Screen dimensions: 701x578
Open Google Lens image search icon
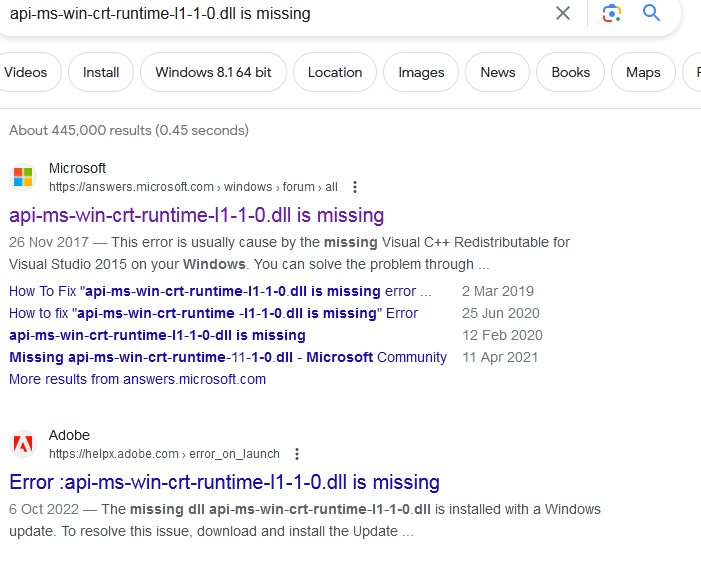pos(612,13)
